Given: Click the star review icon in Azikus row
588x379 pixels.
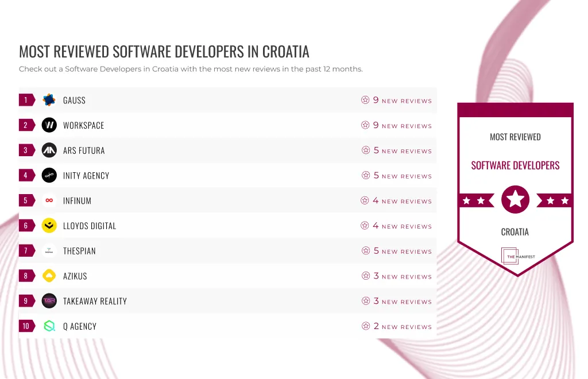Looking at the screenshot, I should [366, 276].
